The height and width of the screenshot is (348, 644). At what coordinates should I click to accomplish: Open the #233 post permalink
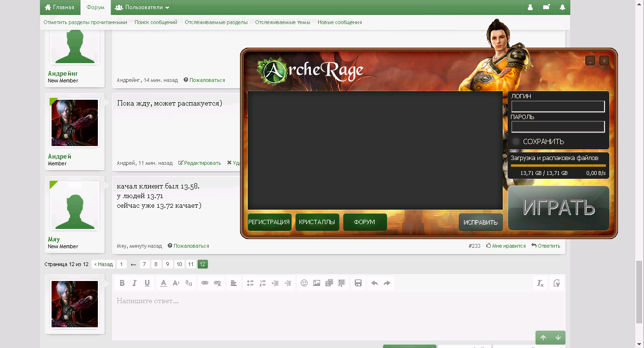(474, 246)
